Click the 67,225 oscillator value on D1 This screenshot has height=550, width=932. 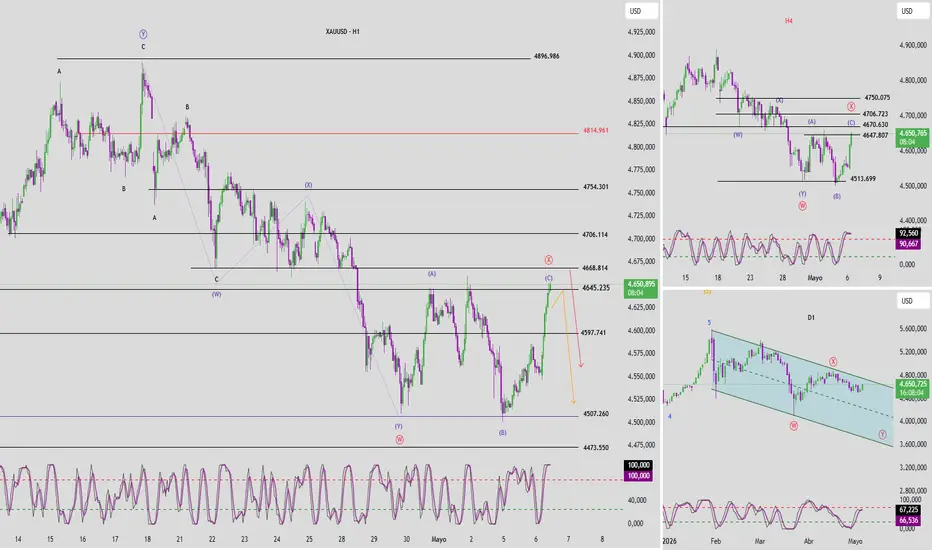click(908, 510)
